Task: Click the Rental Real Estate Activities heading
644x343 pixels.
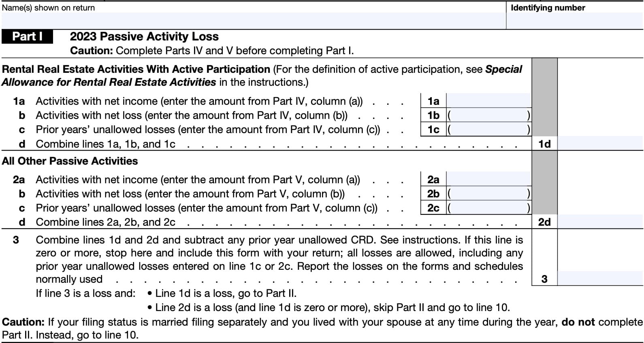Action: (136, 69)
